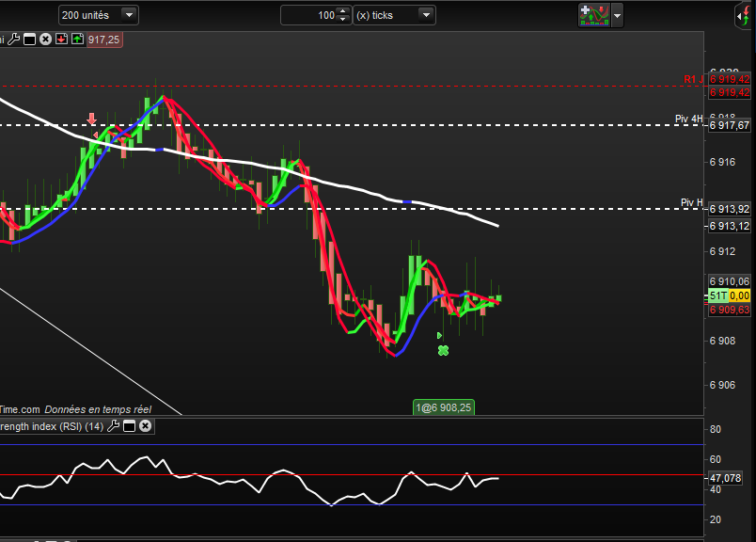Screen dimensions: 756x542
Task: Open the (x) ticks timeframe dropdown
Action: point(394,15)
